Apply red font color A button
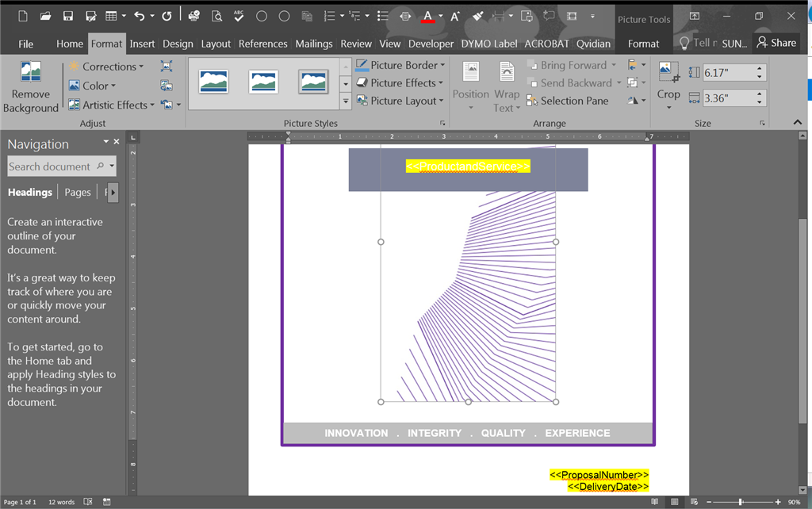 tap(427, 17)
